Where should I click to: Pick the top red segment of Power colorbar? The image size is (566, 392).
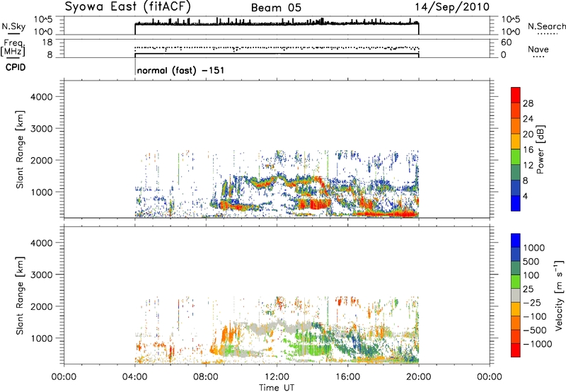[516, 95]
